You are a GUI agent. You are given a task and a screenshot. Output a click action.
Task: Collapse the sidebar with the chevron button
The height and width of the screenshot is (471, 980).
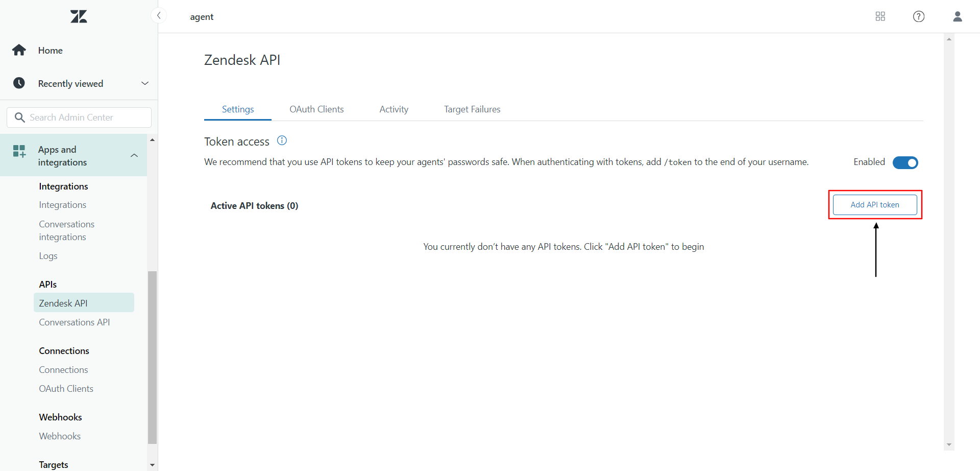159,15
